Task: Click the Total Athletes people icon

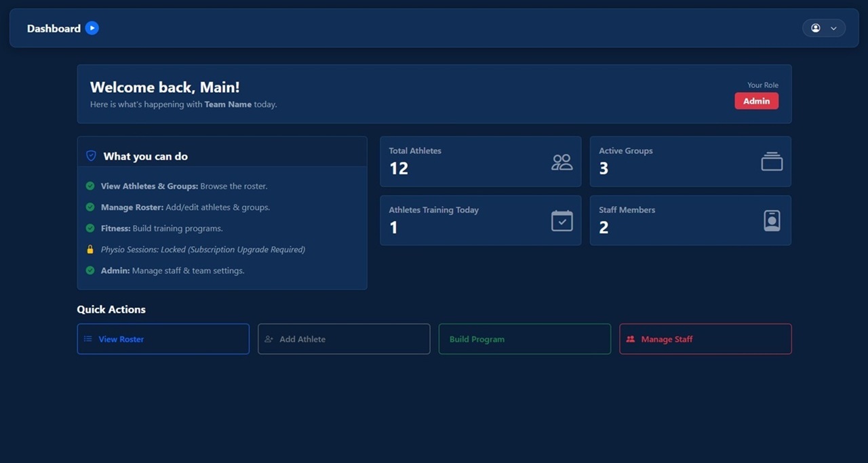Action: (x=561, y=161)
